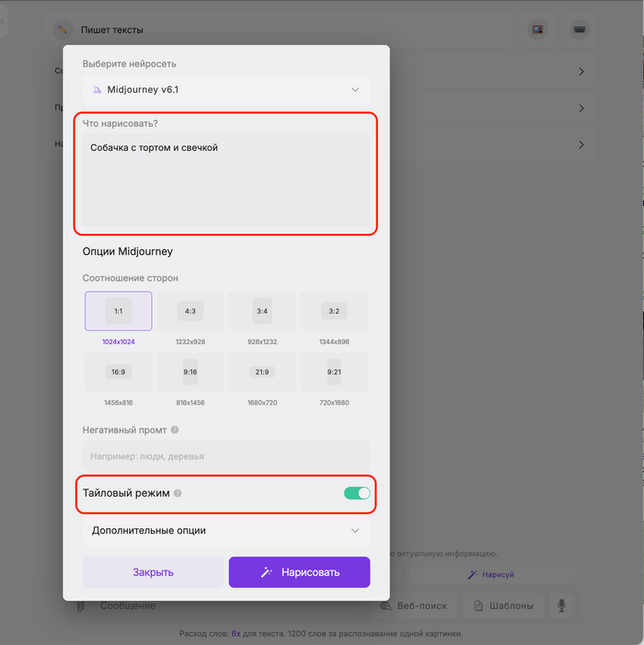This screenshot has height=645, width=644.
Task: Click the paperclip attachment icon
Action: click(81, 605)
